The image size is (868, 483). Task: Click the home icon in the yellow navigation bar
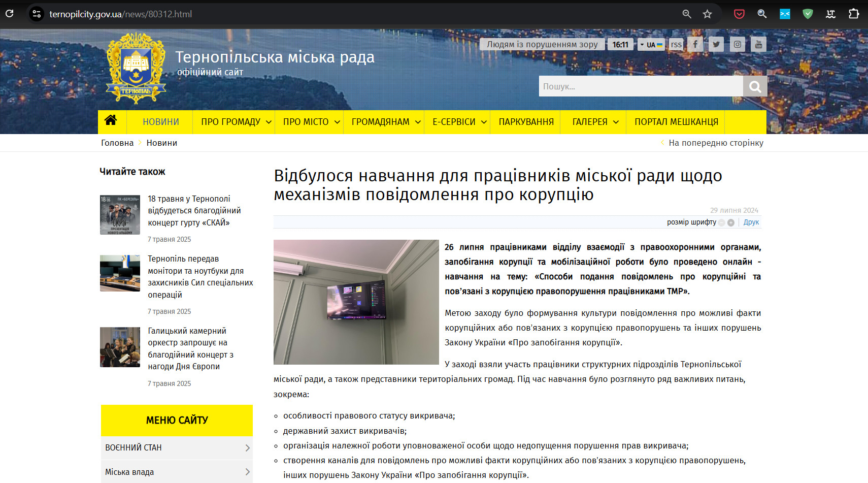tap(111, 121)
